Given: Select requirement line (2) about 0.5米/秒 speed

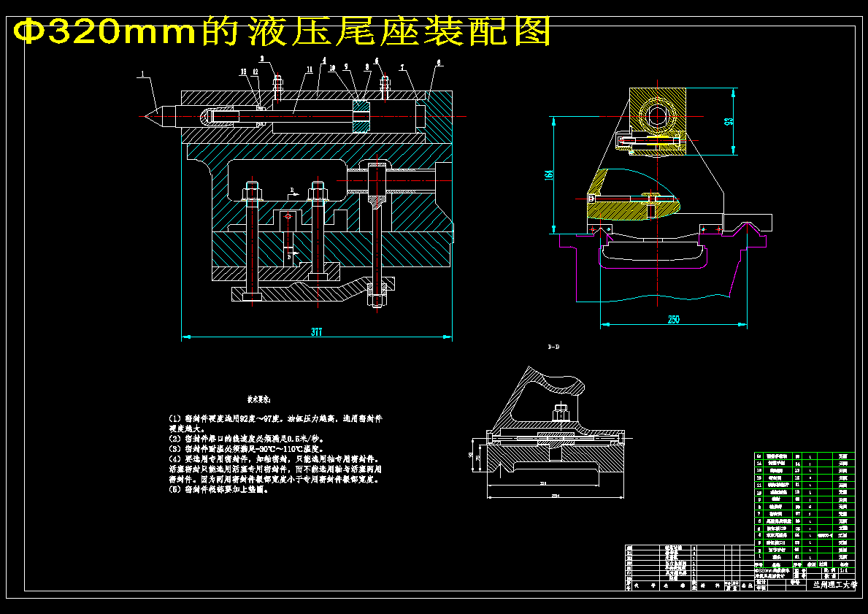Looking at the screenshot, I should [x=246, y=439].
